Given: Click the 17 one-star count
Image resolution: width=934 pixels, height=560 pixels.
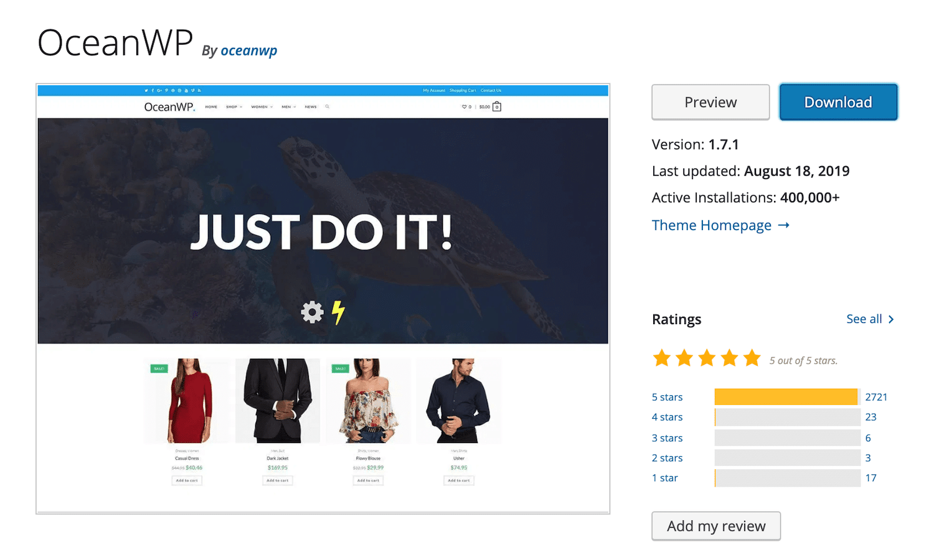Looking at the screenshot, I should [870, 478].
